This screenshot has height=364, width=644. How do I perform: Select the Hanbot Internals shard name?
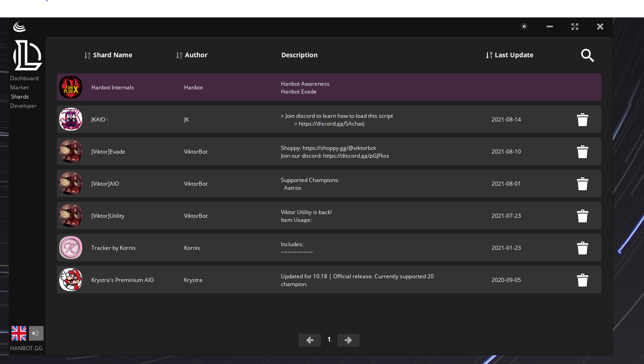pyautogui.click(x=112, y=88)
